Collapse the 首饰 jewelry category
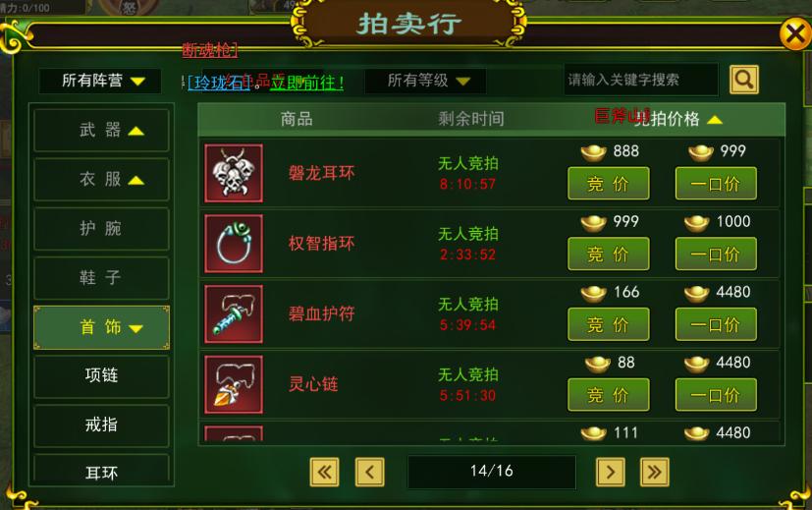The image size is (812, 510). tap(101, 327)
